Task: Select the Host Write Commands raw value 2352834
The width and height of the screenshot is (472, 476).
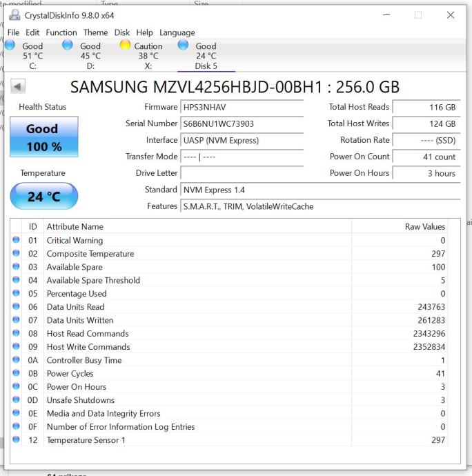Action: 429,347
